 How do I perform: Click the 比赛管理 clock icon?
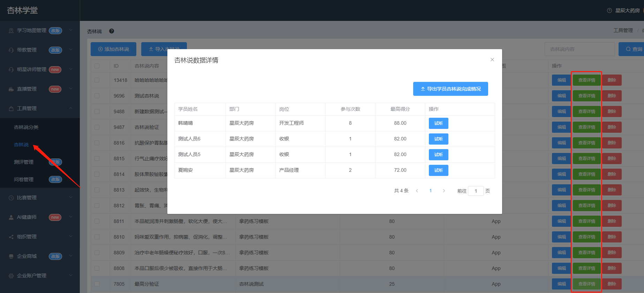[x=11, y=198]
